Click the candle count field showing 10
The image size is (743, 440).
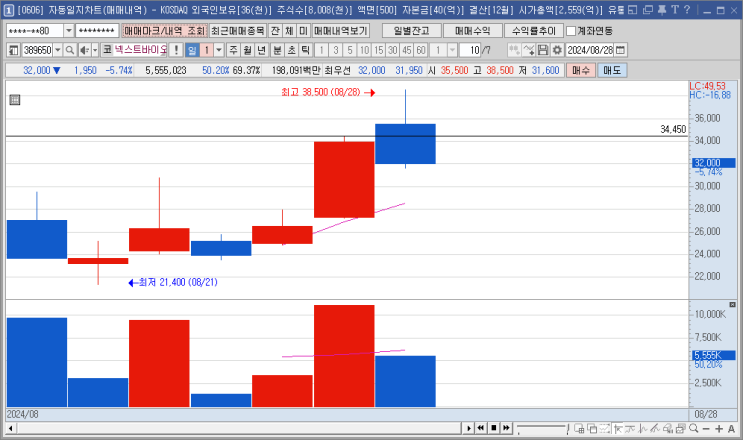pyautogui.click(x=470, y=50)
